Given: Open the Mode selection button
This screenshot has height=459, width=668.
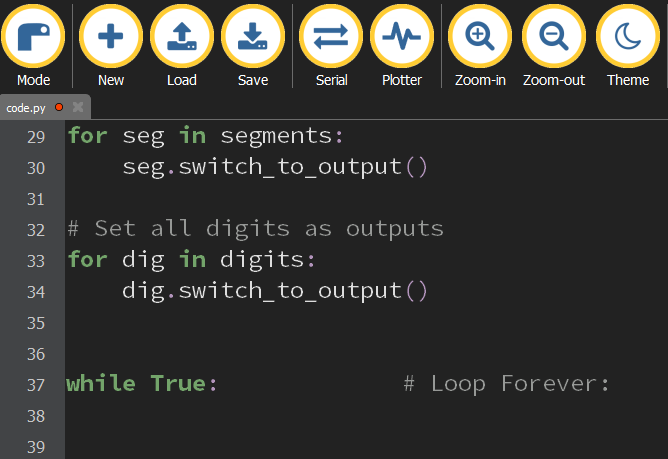Looking at the screenshot, I should [x=33, y=36].
